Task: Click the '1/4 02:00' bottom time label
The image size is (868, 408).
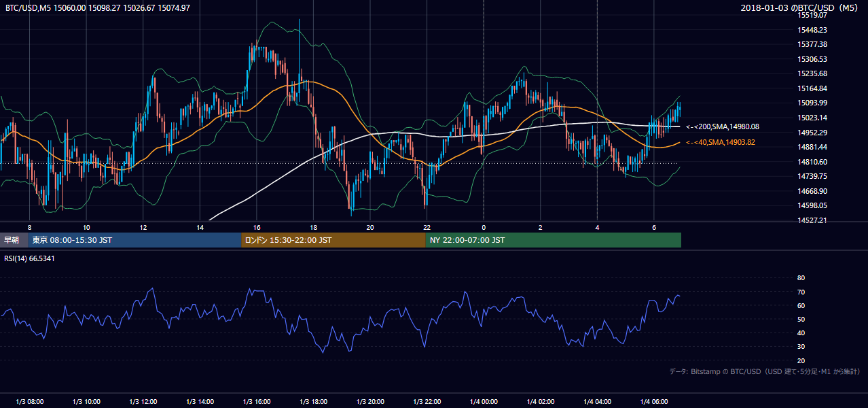Action: [x=541, y=401]
